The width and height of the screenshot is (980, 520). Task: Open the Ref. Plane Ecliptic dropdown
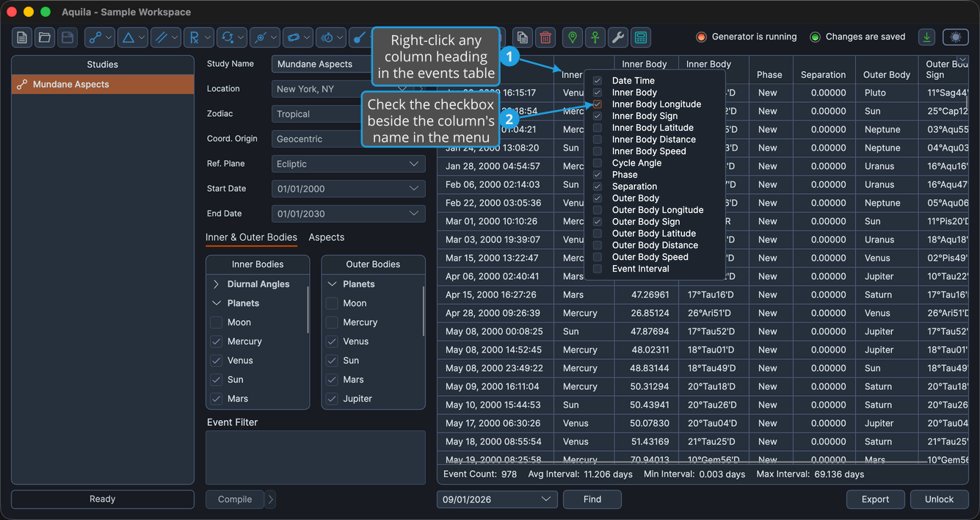click(x=349, y=164)
